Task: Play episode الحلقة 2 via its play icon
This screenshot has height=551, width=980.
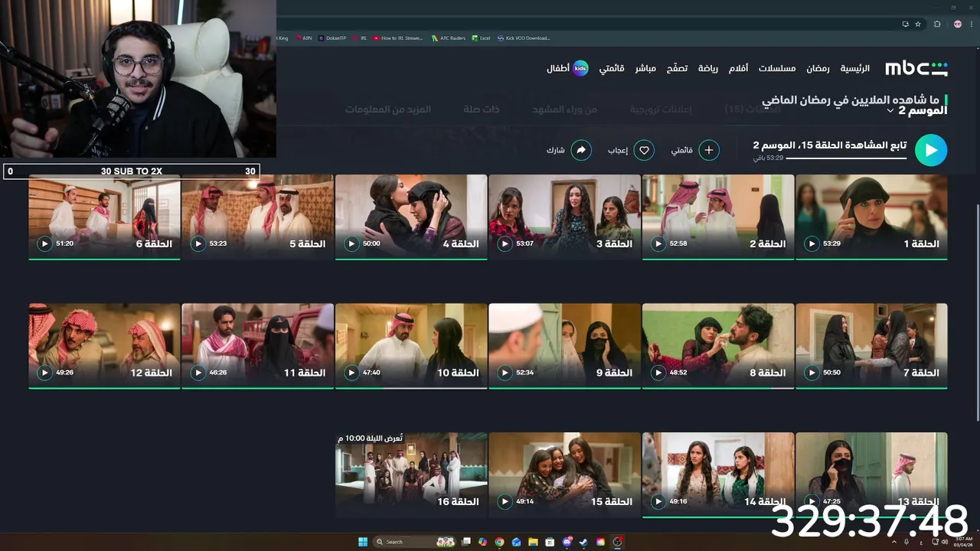Action: point(658,243)
